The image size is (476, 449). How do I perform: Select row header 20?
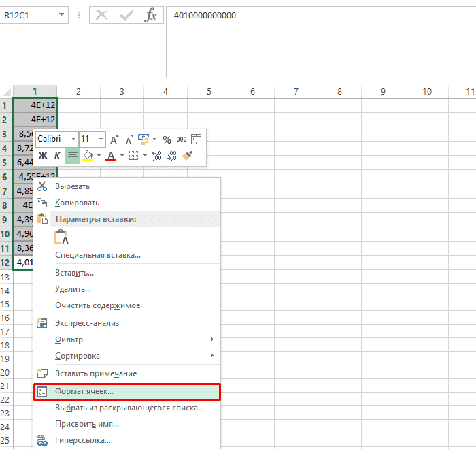coord(5,372)
